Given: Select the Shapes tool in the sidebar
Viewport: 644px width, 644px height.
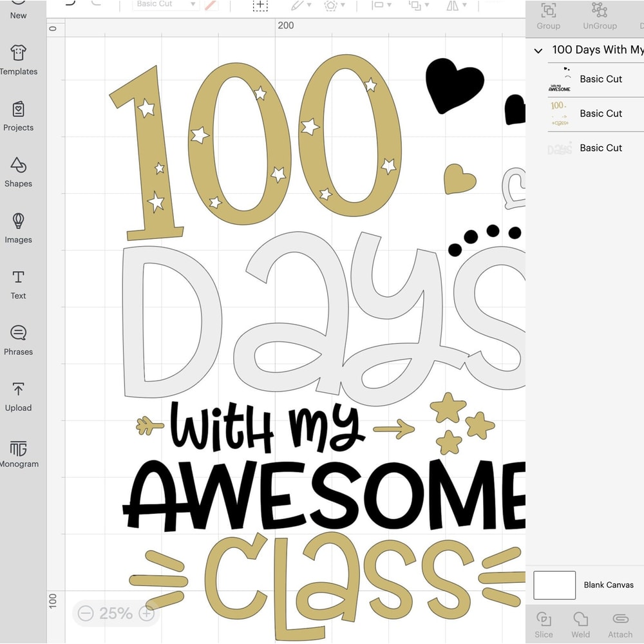Looking at the screenshot, I should click(x=18, y=174).
